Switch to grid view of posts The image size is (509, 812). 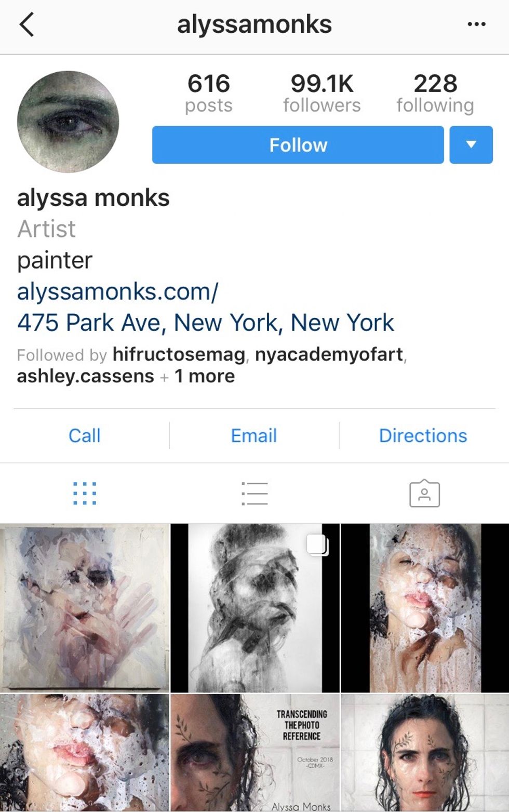point(85,494)
